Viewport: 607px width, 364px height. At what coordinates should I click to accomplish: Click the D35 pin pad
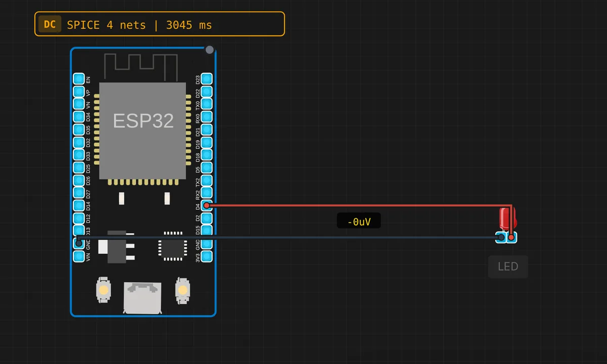coord(79,129)
